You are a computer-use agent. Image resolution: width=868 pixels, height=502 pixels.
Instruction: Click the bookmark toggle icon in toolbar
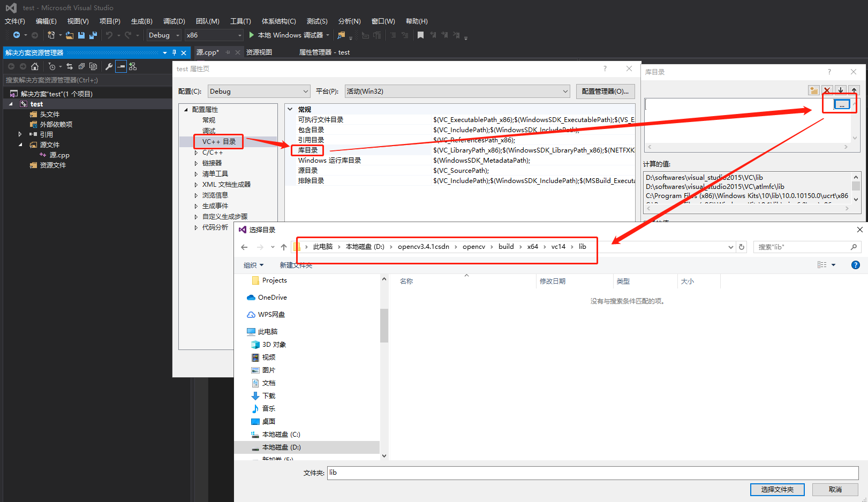tap(420, 35)
